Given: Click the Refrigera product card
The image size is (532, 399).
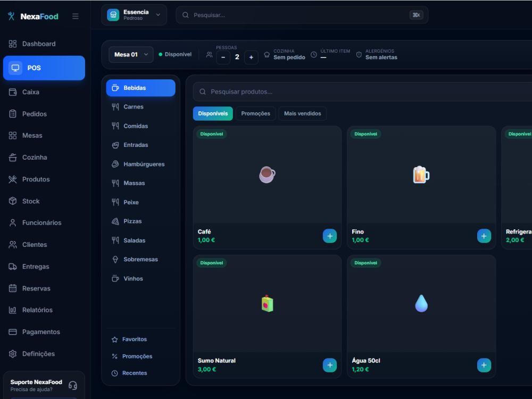Looking at the screenshot, I should [x=517, y=188].
